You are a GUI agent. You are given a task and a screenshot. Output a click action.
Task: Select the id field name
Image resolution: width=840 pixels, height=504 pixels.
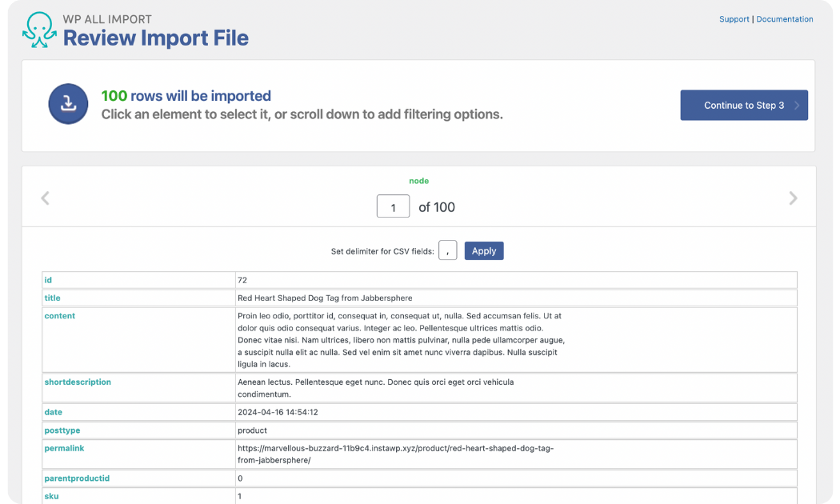pos(48,280)
